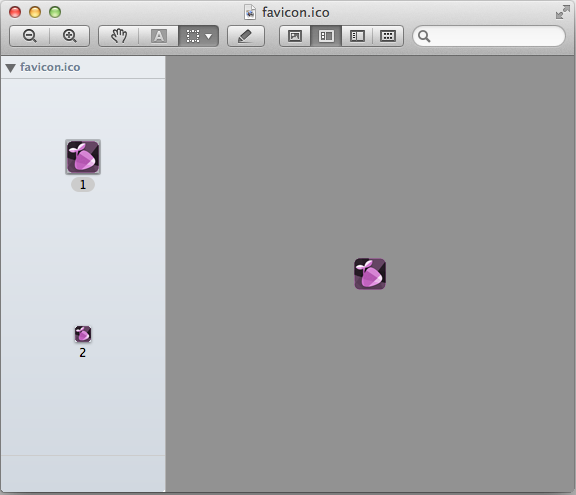This screenshot has width=576, height=495.
Task: Click the Zoom In magnifier button
Action: 69,36
